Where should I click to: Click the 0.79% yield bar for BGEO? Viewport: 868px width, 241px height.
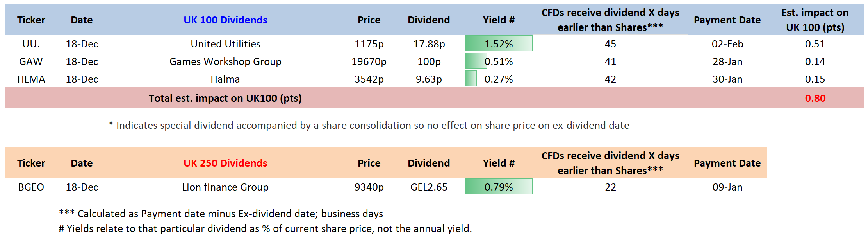tap(498, 187)
